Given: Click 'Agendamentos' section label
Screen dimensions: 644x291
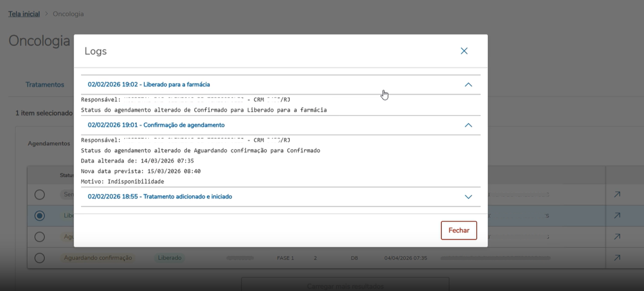Looking at the screenshot, I should click(49, 144).
